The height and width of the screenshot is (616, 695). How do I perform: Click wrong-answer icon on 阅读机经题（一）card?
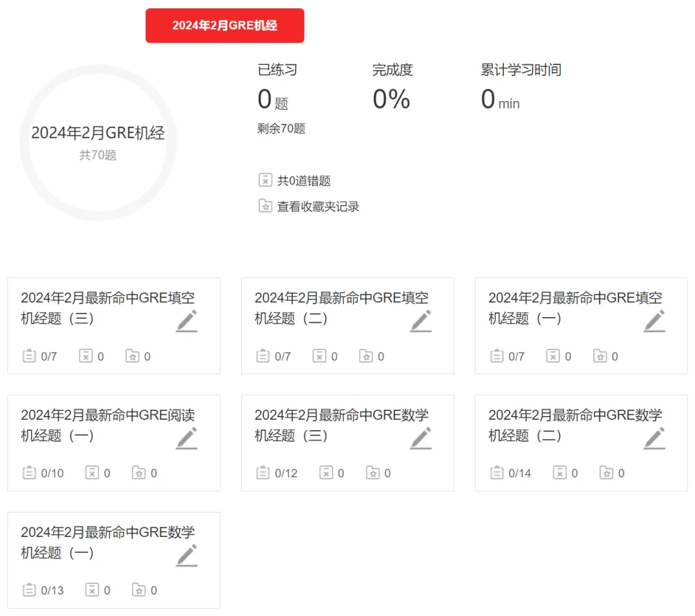point(92,473)
